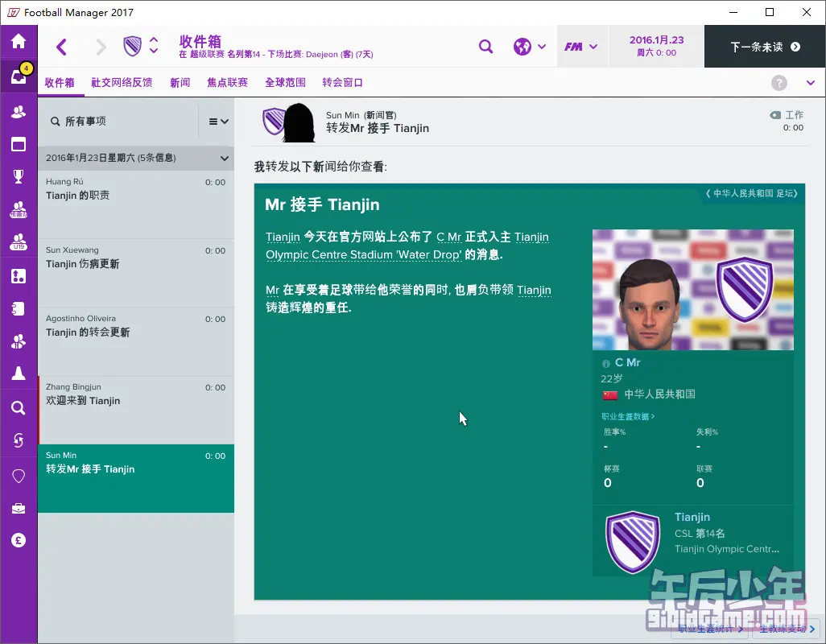The width and height of the screenshot is (826, 644).
Task: Open the inbox list view options menu
Action: pos(218,122)
